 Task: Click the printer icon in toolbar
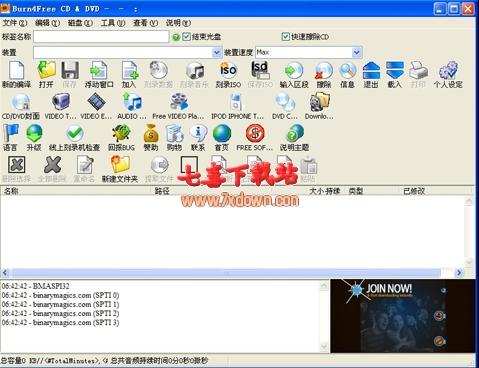(x=419, y=70)
